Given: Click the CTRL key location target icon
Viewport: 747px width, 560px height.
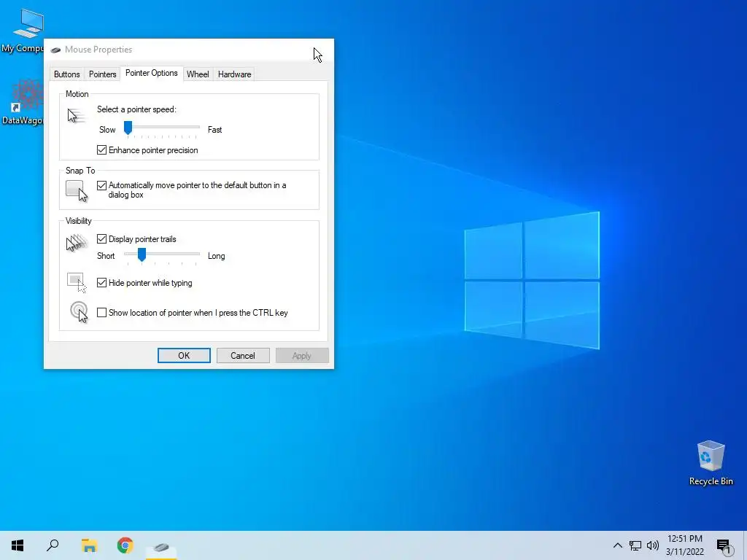Looking at the screenshot, I should (79, 312).
